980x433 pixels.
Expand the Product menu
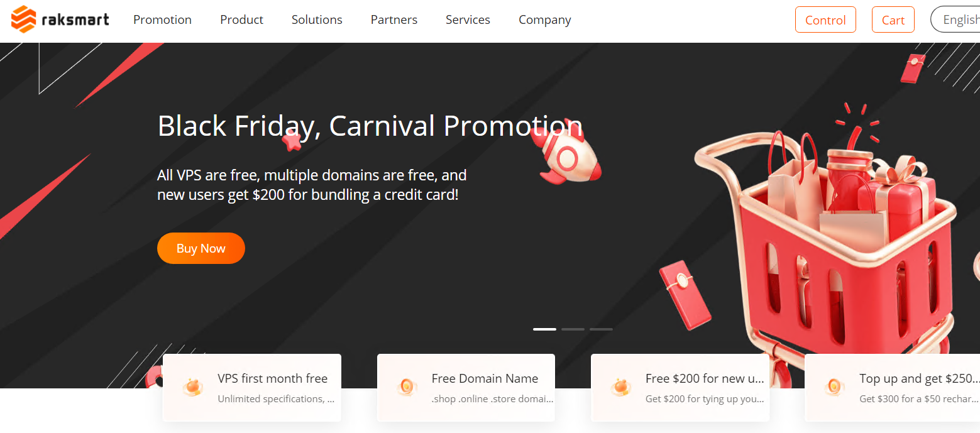tap(241, 19)
